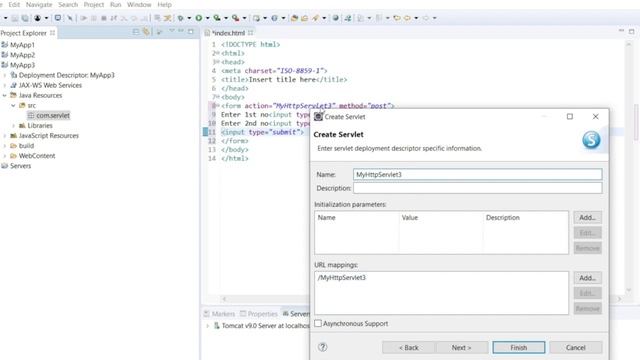Expand the Libraries node
Image resolution: width=640 pixels, height=360 pixels.
[x=13, y=126]
